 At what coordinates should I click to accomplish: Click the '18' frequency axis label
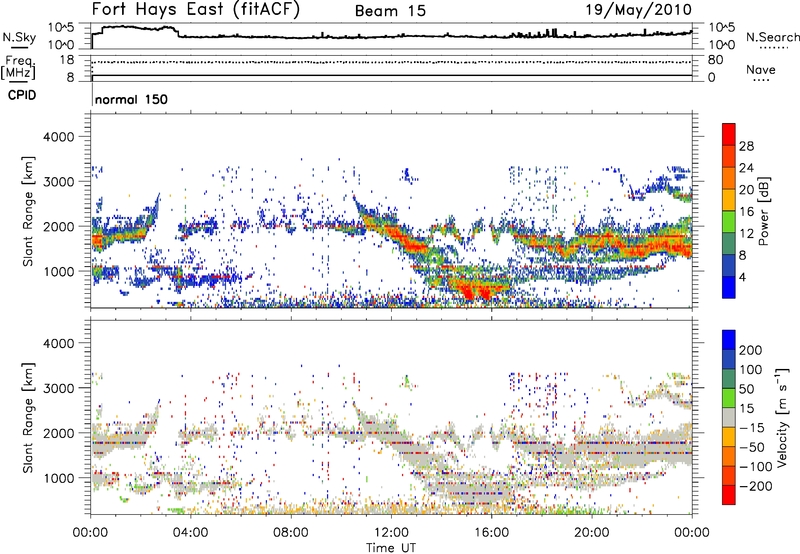click(67, 60)
